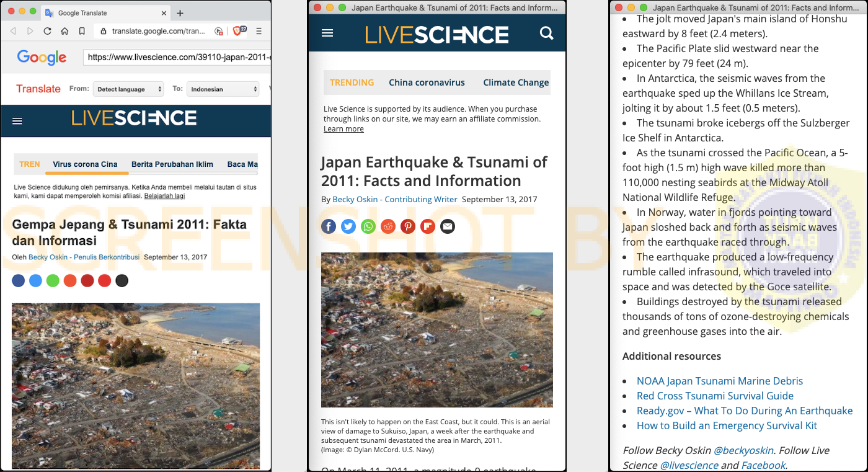Open Becky Oskin - Contributing Writer link

pos(395,199)
